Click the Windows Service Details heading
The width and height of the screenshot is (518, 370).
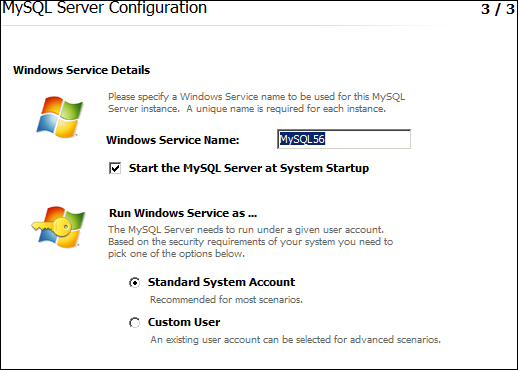pos(82,70)
